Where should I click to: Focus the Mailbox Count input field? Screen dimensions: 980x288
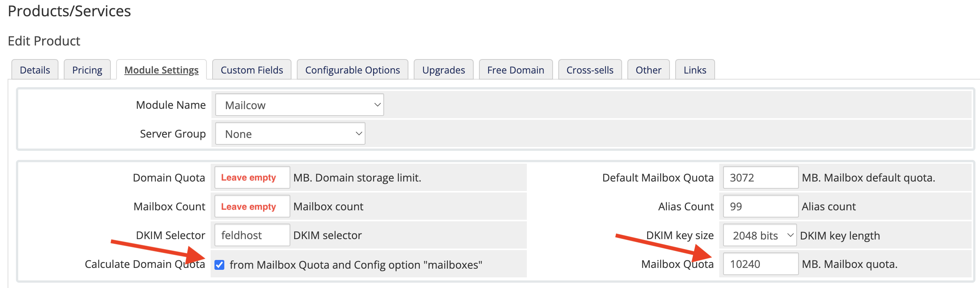(252, 206)
